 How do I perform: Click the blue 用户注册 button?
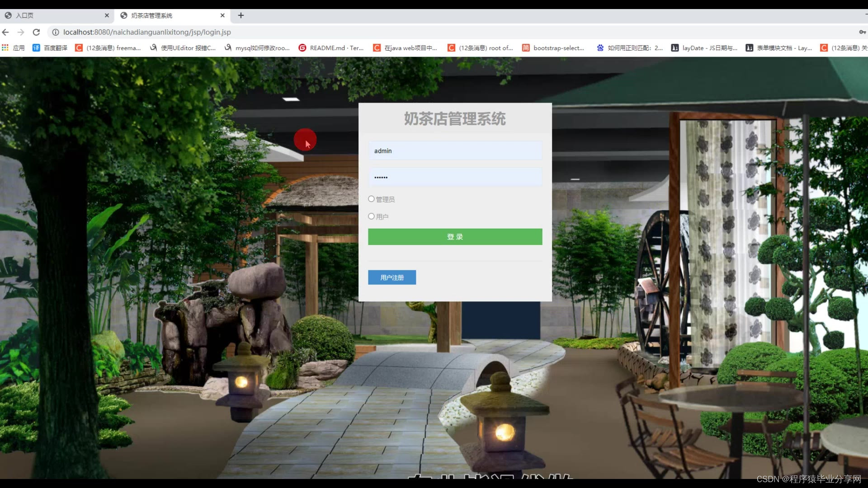tap(392, 277)
